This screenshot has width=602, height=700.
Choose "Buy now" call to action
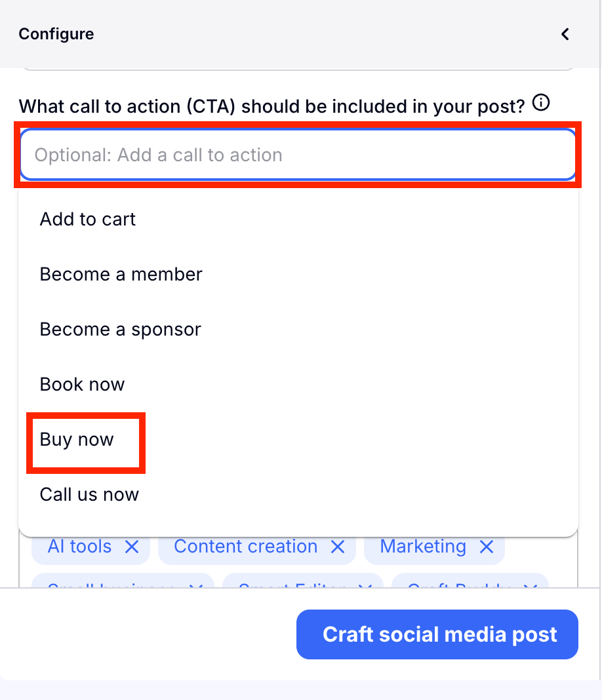point(77,439)
